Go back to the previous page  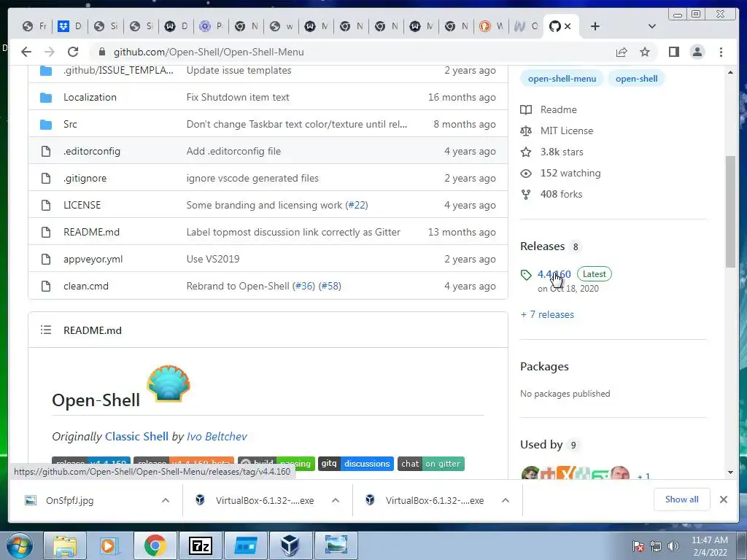pos(26,52)
